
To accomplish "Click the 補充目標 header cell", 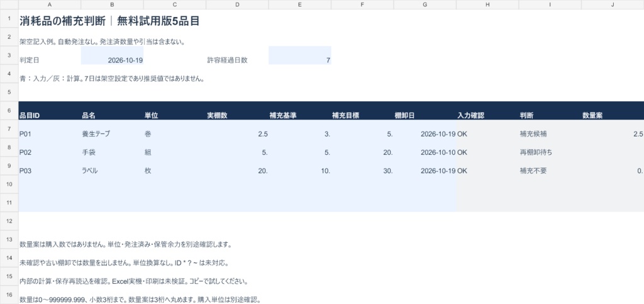I will pyautogui.click(x=362, y=111).
